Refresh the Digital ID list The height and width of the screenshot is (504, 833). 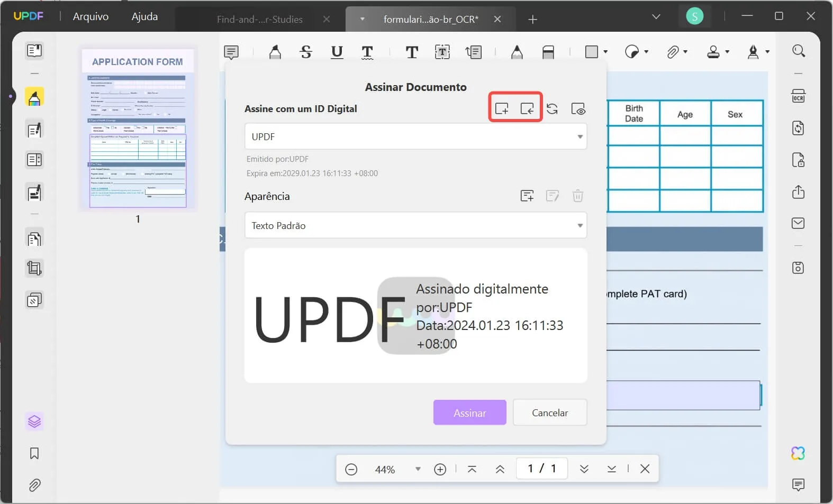coord(552,109)
